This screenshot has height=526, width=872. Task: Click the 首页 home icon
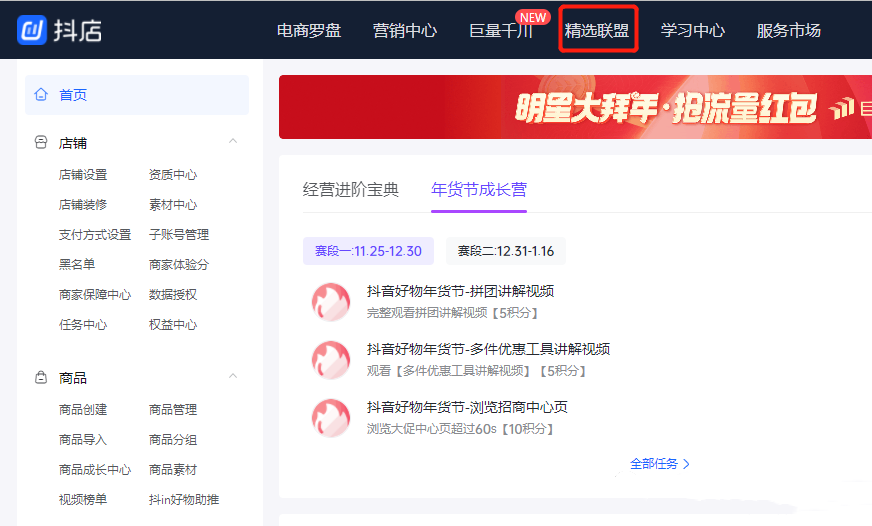coord(41,95)
